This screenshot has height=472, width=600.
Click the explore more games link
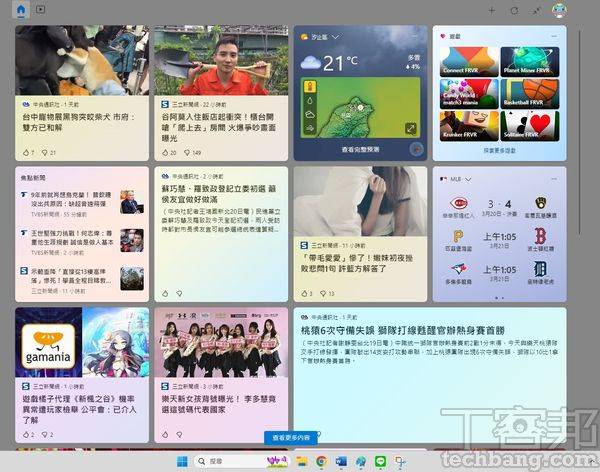point(499,150)
